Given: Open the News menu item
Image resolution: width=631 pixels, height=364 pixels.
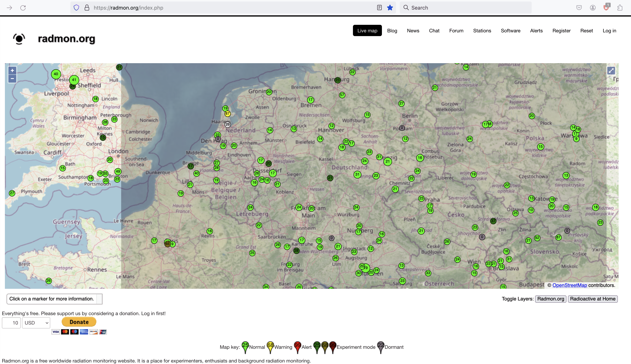Looking at the screenshot, I should tap(413, 30).
